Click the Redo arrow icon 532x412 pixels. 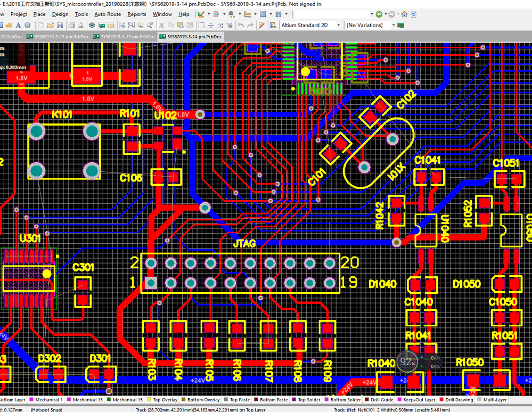pos(250,25)
